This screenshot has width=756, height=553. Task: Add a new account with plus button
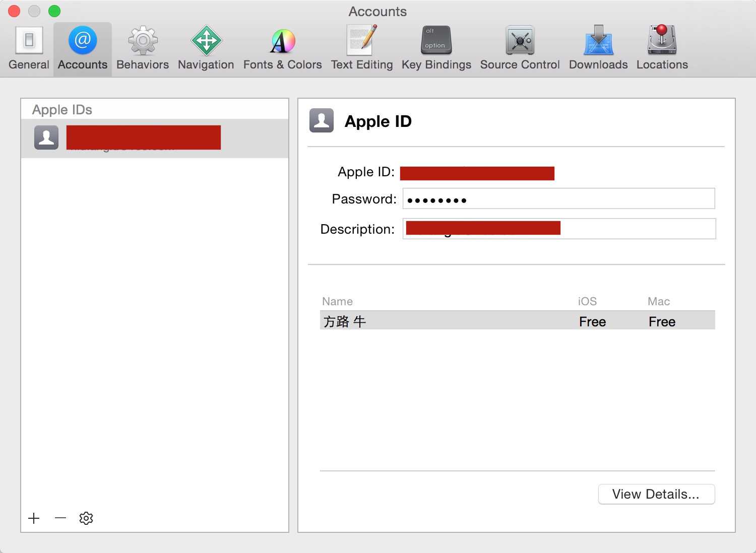point(34,518)
